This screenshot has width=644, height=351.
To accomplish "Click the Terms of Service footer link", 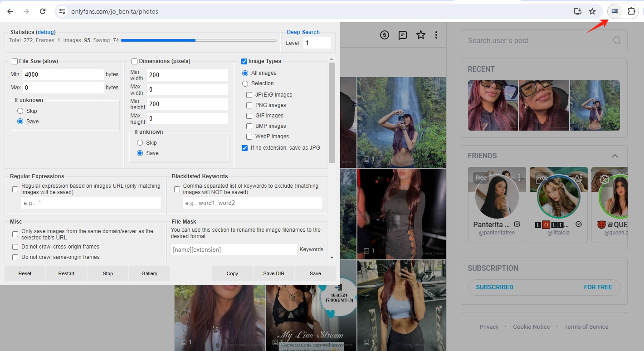I will tap(586, 327).
